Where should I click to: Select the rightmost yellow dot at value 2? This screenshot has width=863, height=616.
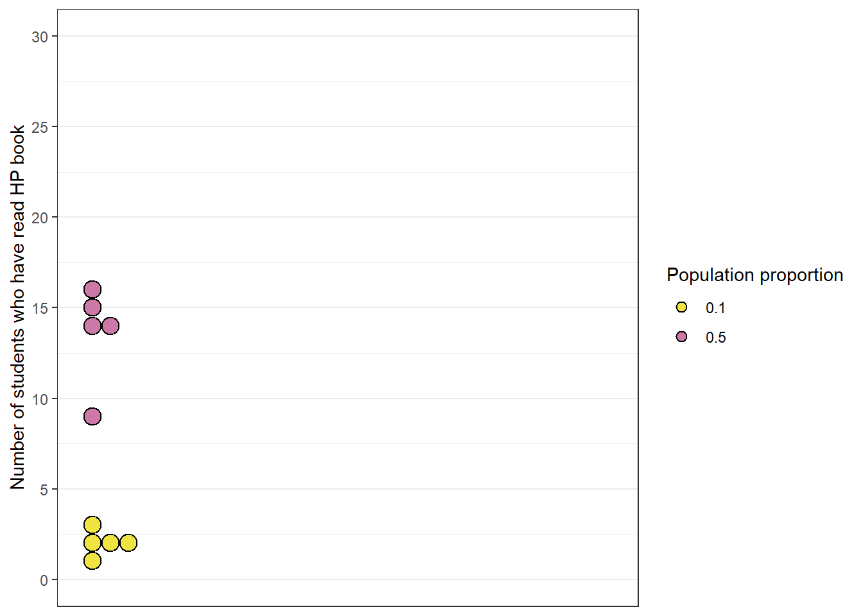coord(128,543)
